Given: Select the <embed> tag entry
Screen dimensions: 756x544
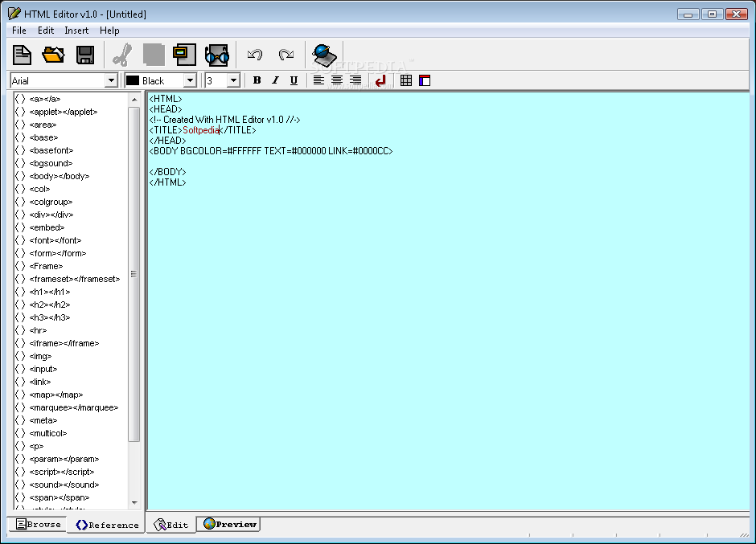Looking at the screenshot, I should (47, 227).
